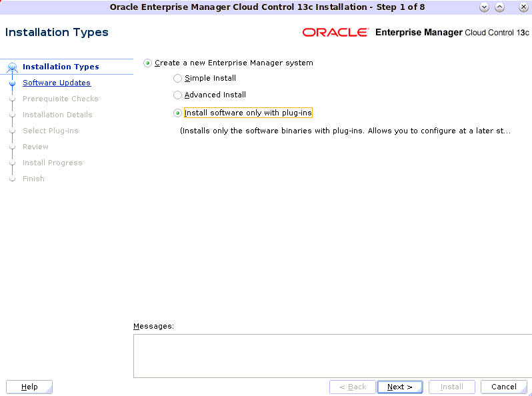Click the Installation Details step

click(57, 115)
